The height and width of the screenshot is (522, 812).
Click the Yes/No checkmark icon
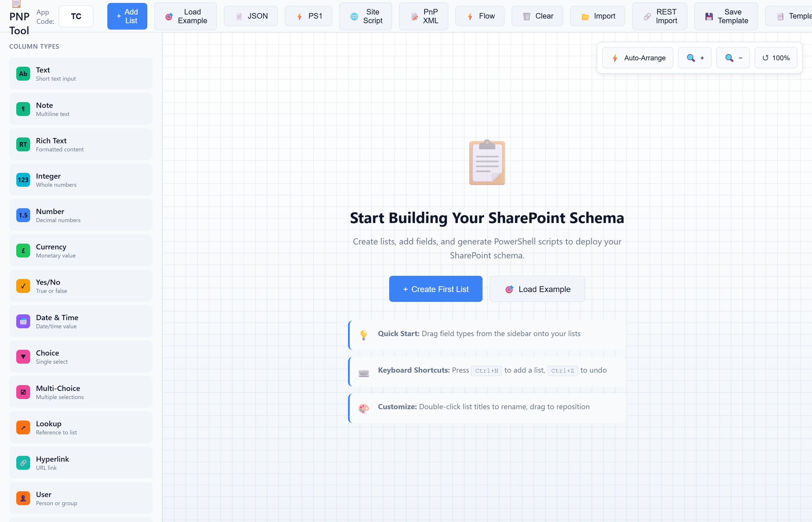23,286
